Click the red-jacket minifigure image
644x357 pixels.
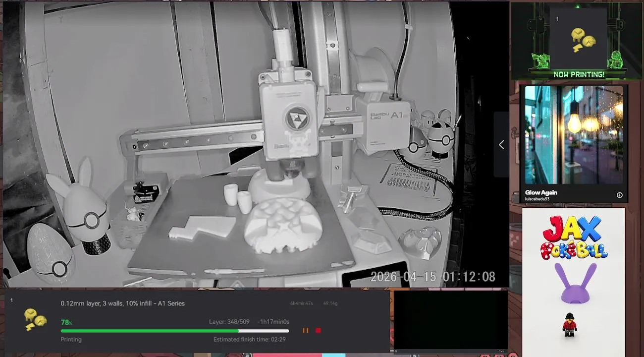[x=570, y=325]
